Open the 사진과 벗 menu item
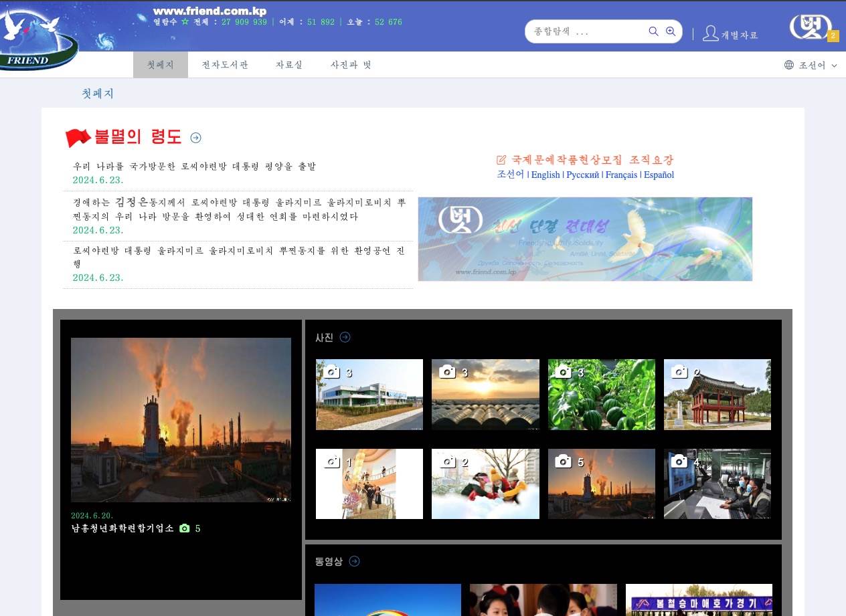Viewport: 846px width, 616px height. 351,64
